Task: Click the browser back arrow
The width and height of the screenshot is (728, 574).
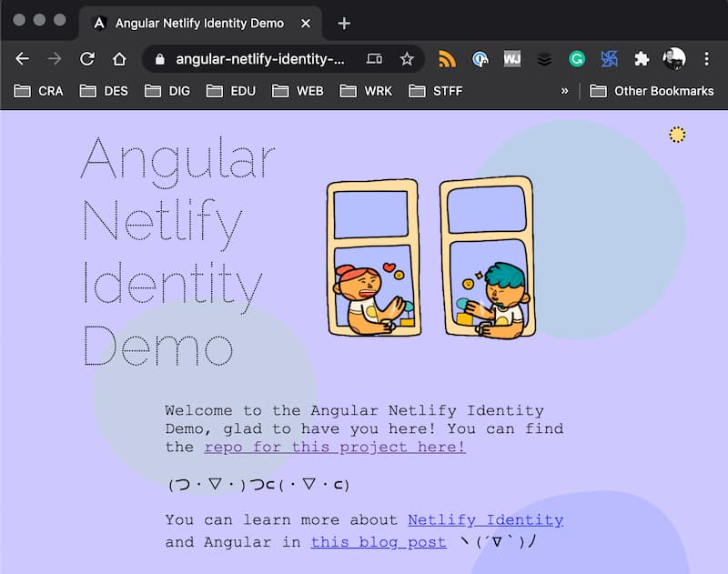Action: coord(23,59)
